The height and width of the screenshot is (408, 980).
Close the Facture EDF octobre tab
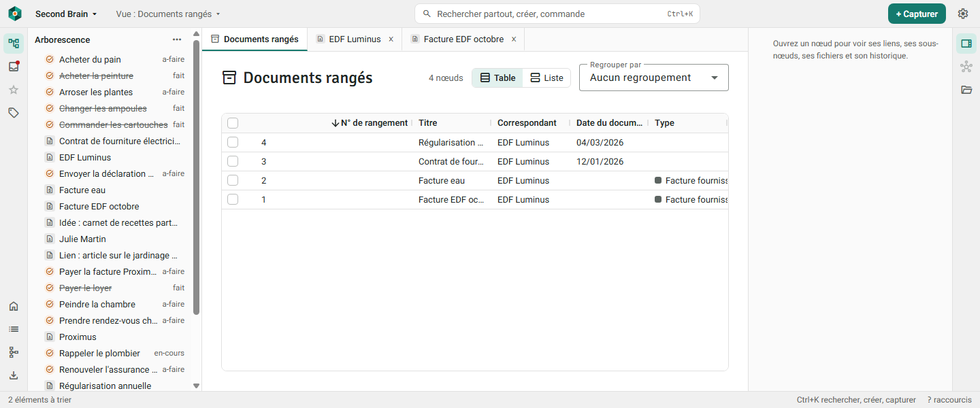(x=514, y=39)
